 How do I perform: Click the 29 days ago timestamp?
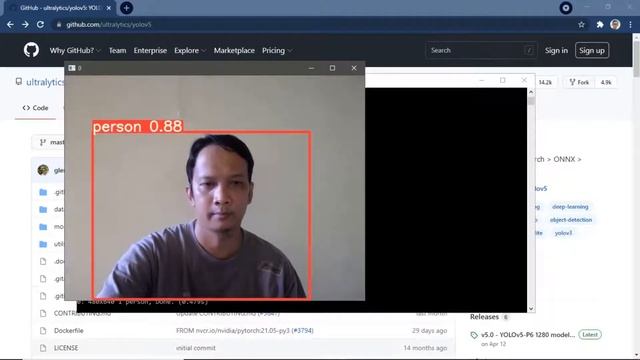(429, 331)
